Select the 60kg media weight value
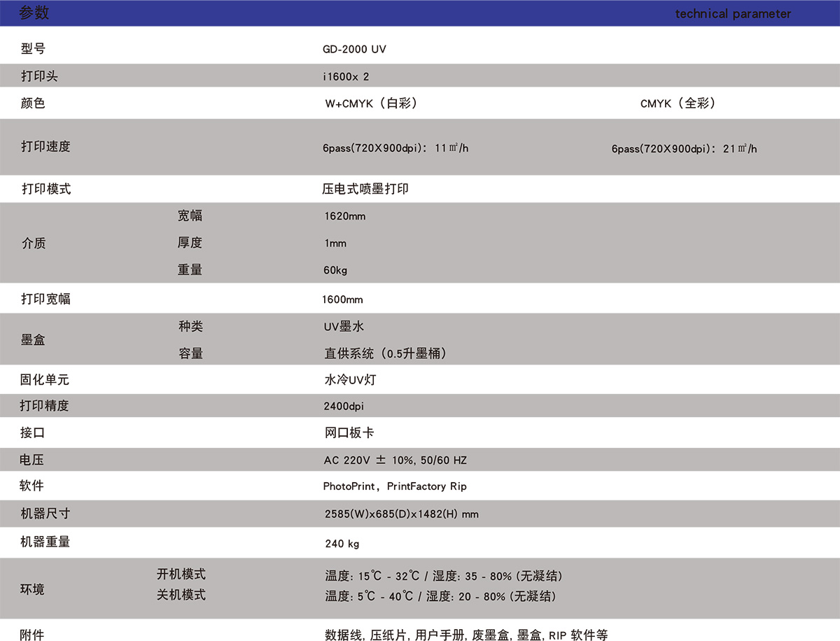The height and width of the screenshot is (641, 840). [x=335, y=270]
